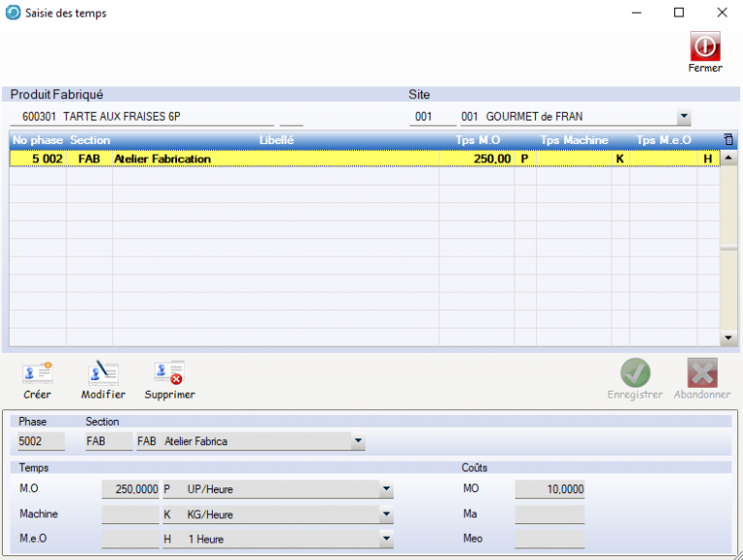Open the 1 Heure M.e.O dropdown
The height and width of the screenshot is (560, 743).
tap(386, 539)
